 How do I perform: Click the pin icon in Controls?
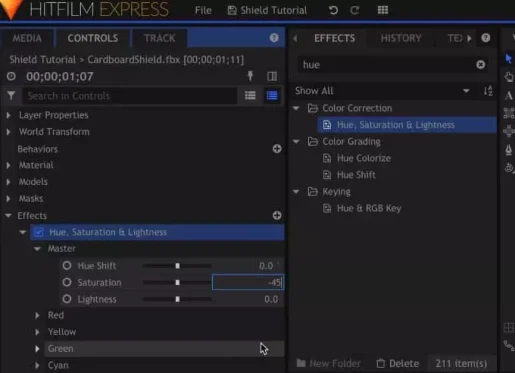[250, 76]
